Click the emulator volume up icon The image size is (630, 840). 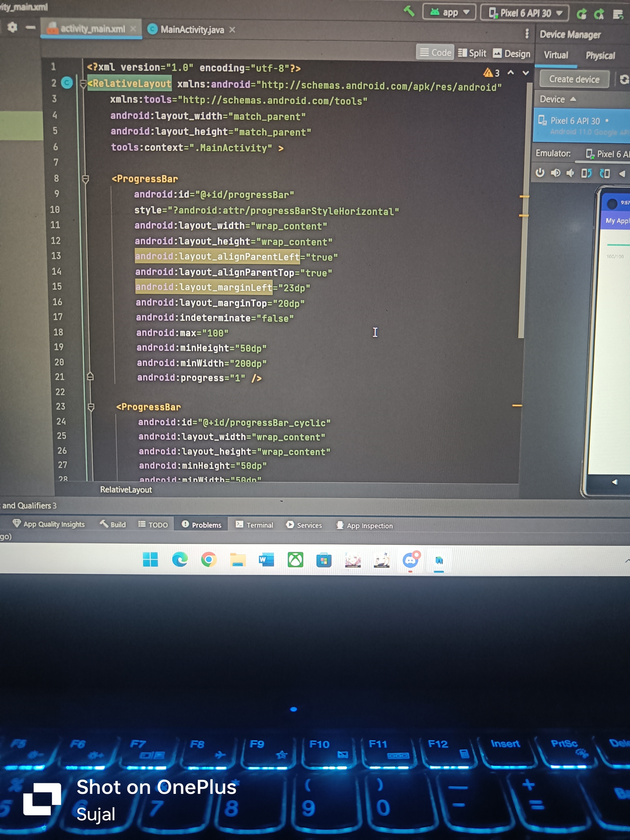pyautogui.click(x=555, y=173)
